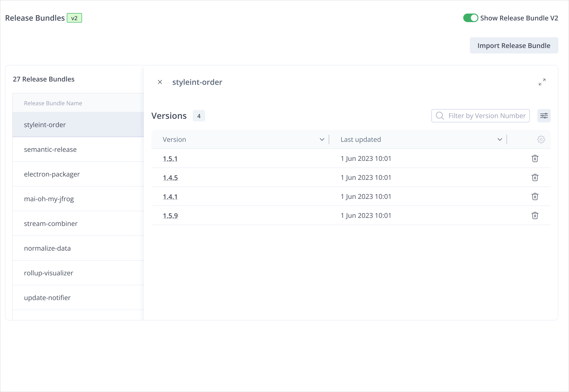Image resolution: width=569 pixels, height=392 pixels.
Task: Open version 1.4.5 details
Action: (x=170, y=177)
